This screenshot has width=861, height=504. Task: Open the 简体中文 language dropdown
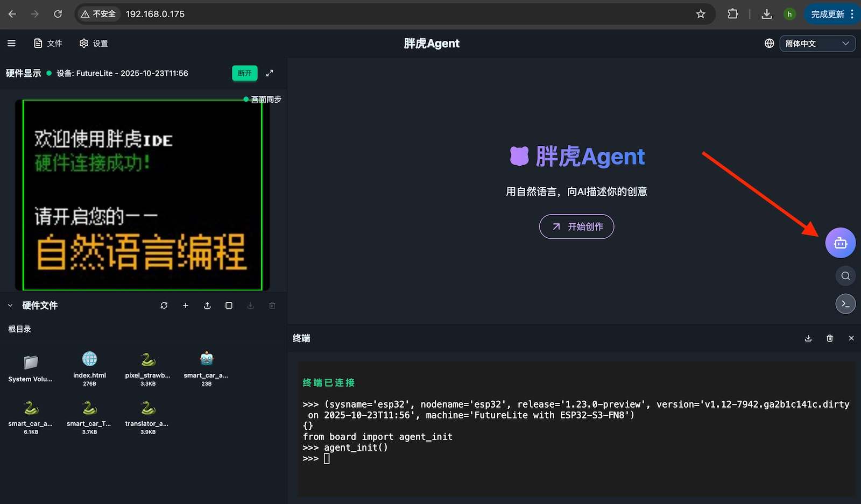coord(817,43)
